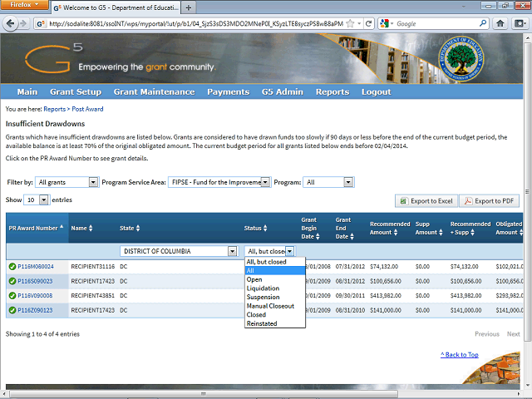This screenshot has height=399, width=532.
Task: Go back with the browser back arrow
Action: 10,23
